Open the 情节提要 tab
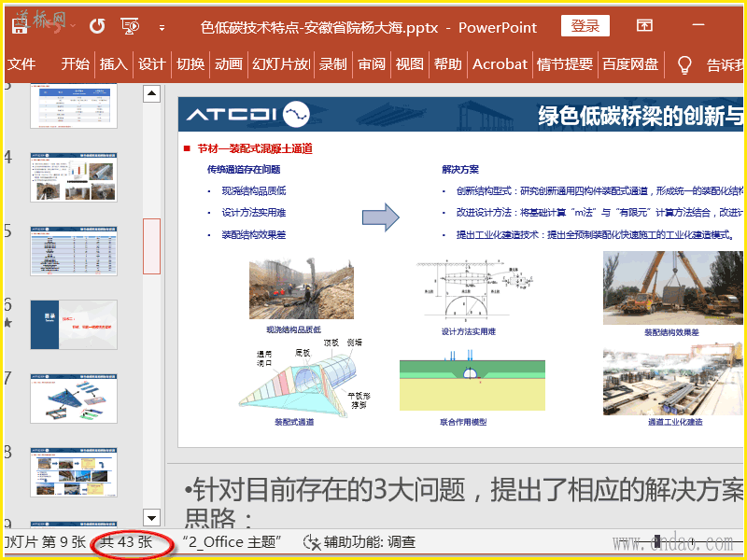This screenshot has height=560, width=747. pyautogui.click(x=565, y=64)
